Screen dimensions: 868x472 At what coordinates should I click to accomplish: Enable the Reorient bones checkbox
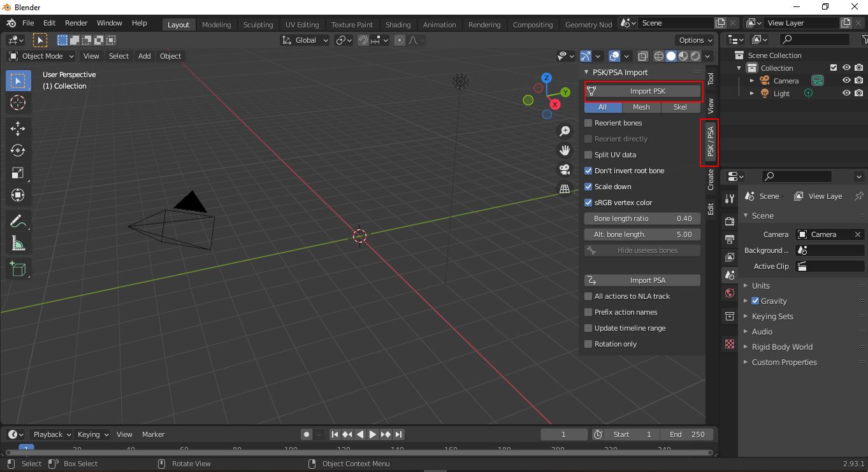pyautogui.click(x=588, y=123)
